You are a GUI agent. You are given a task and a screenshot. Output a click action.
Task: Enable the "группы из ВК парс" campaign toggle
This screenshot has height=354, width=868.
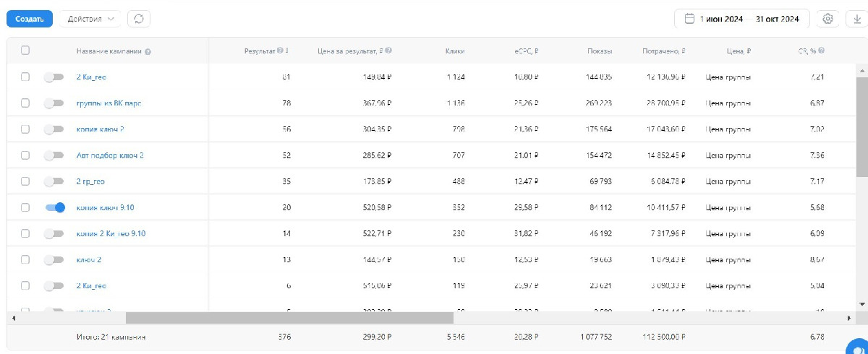tap(54, 103)
